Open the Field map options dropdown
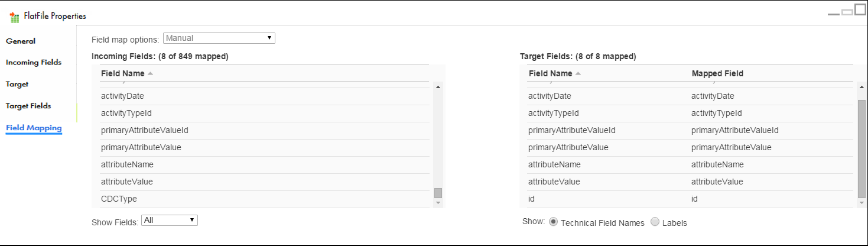 coord(219,38)
